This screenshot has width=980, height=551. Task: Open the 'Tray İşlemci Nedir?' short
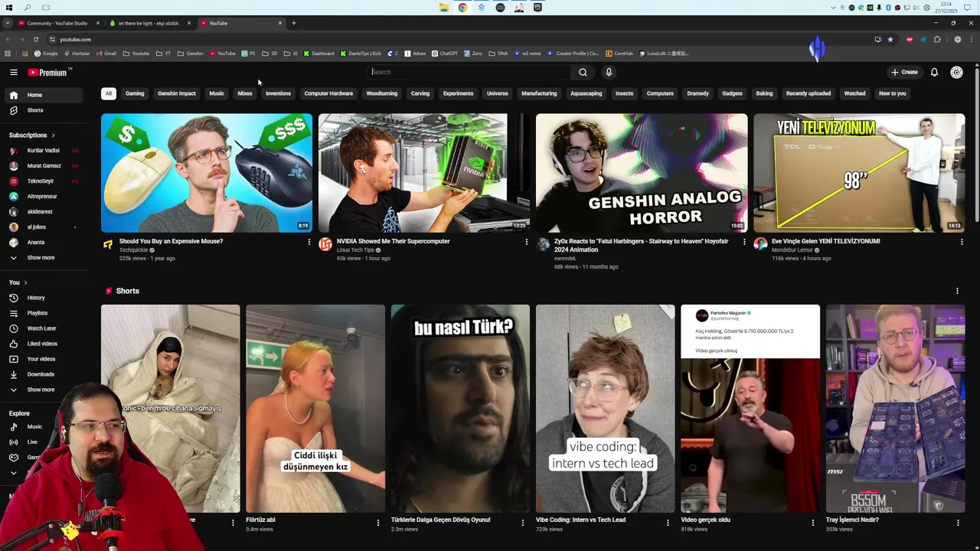click(895, 409)
